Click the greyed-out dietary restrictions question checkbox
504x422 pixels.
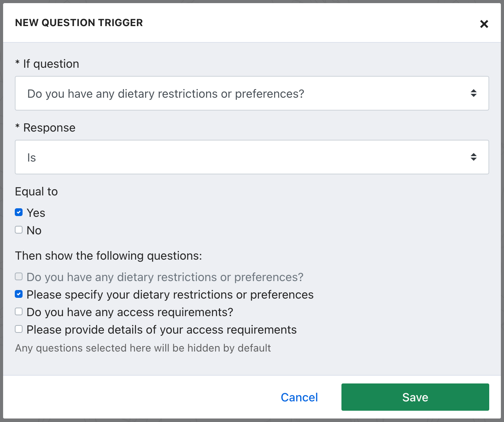tap(19, 276)
